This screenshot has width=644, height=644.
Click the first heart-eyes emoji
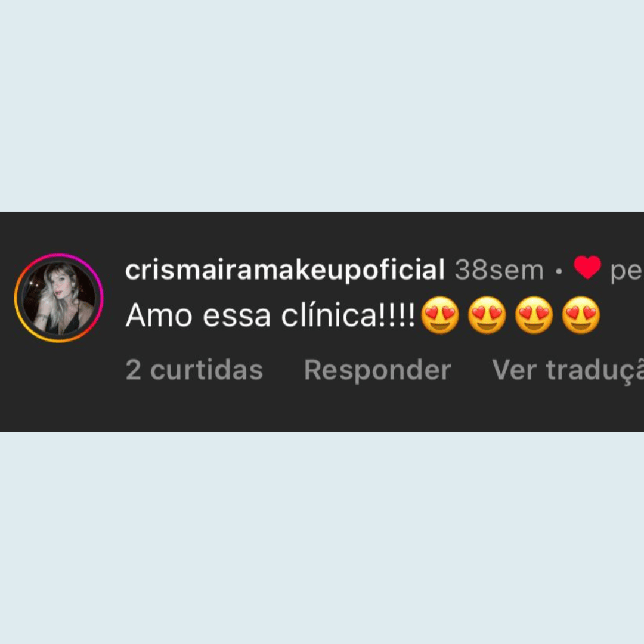tap(440, 315)
